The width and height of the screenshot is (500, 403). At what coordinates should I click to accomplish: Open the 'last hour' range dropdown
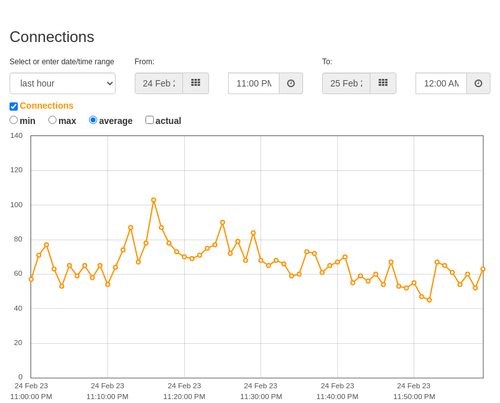tap(63, 83)
